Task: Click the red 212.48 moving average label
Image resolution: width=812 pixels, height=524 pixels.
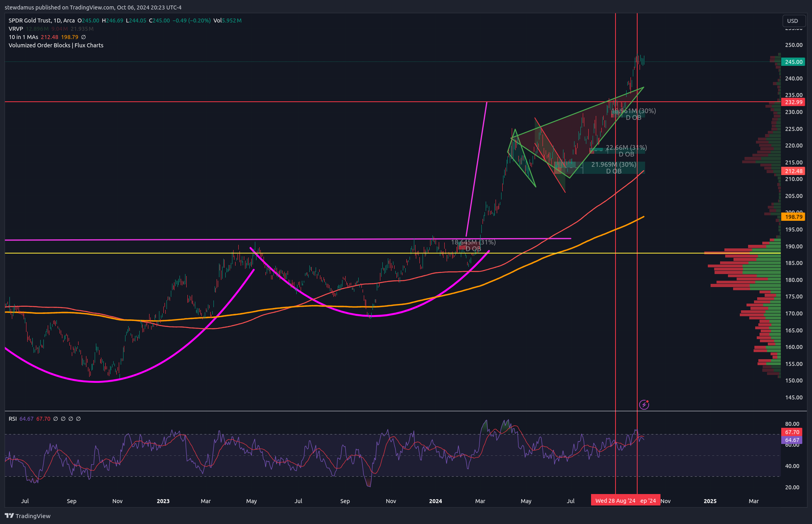Action: tap(793, 171)
